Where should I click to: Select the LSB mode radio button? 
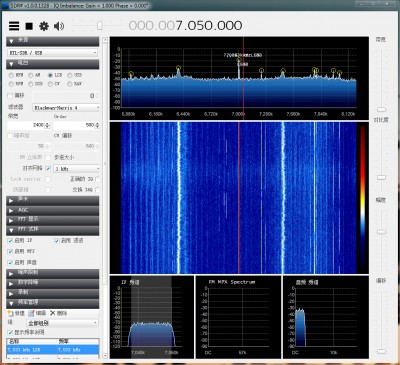(x=50, y=75)
